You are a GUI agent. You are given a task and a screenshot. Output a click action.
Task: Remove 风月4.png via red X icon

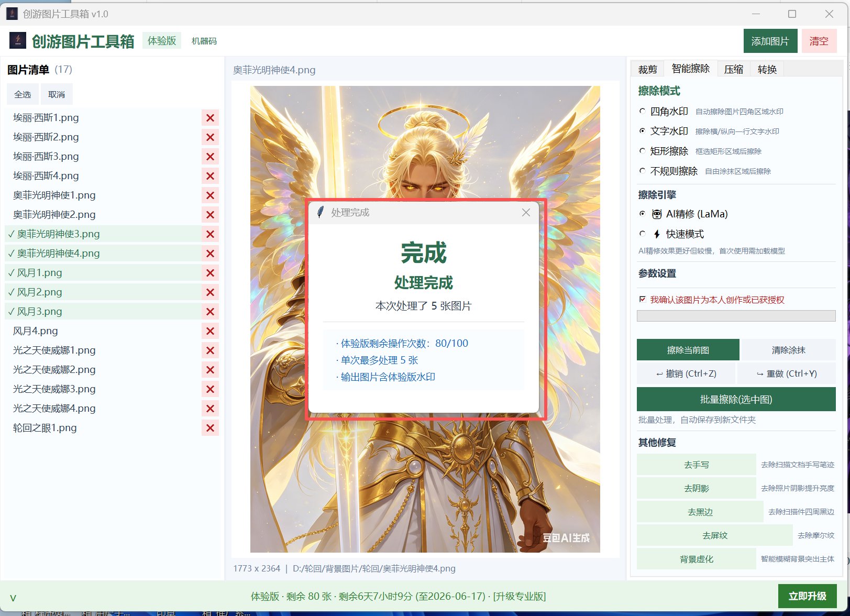pyautogui.click(x=210, y=331)
